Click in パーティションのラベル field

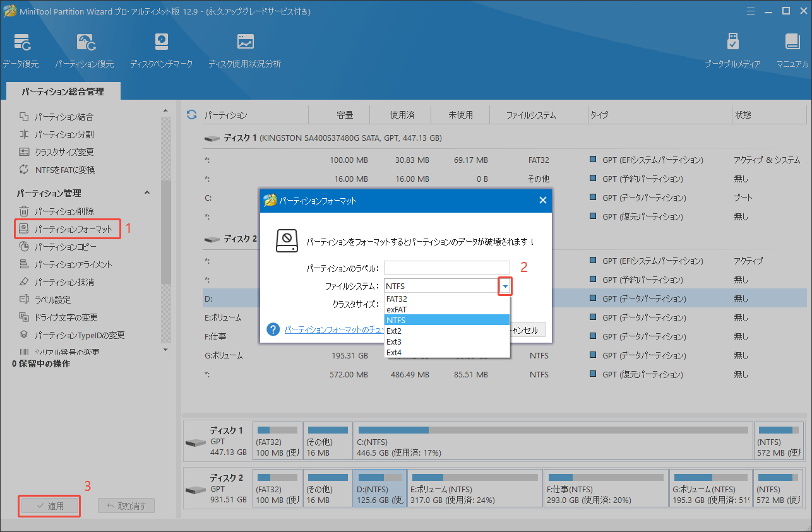(446, 268)
